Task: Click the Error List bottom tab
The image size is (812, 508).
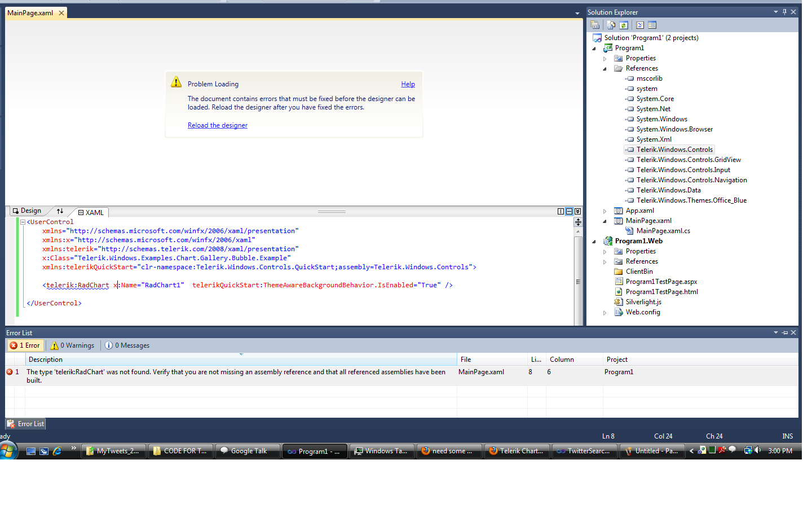Action: pos(25,424)
